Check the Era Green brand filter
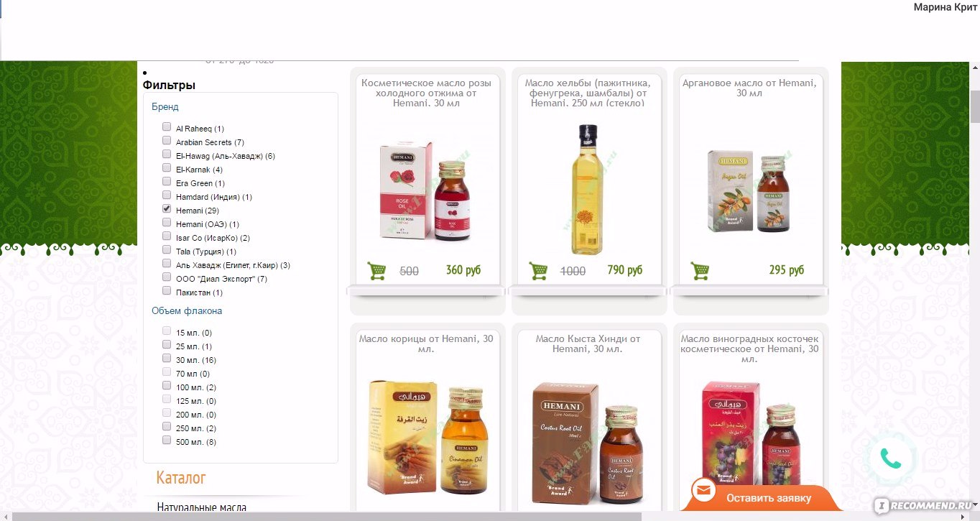This screenshot has width=980, height=521. [x=167, y=183]
